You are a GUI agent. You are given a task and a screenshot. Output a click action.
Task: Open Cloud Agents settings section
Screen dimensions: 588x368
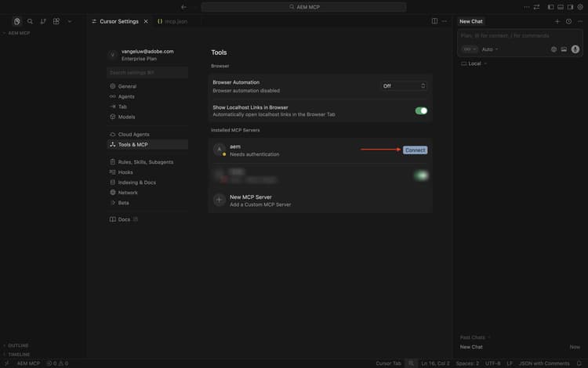tap(147, 135)
